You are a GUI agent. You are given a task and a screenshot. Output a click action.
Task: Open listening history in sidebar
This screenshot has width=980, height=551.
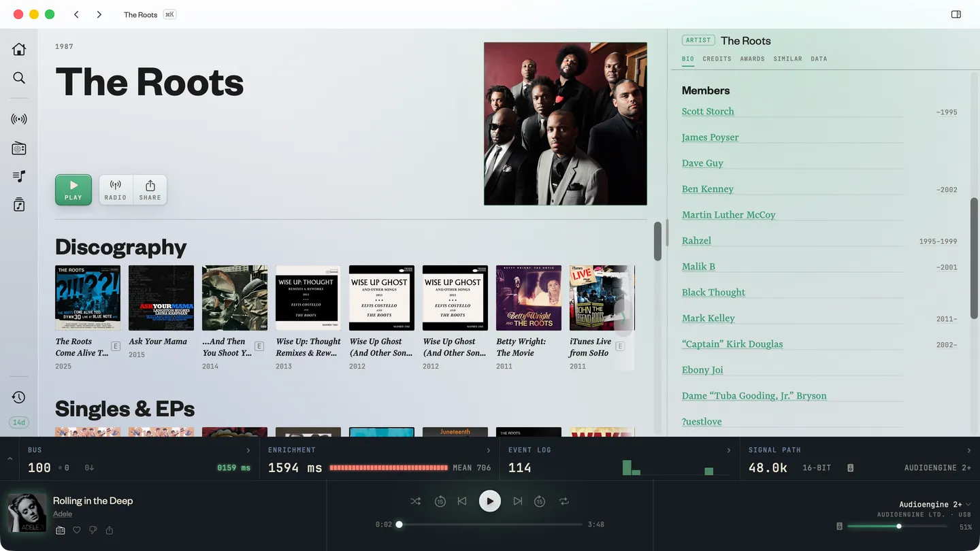click(19, 397)
